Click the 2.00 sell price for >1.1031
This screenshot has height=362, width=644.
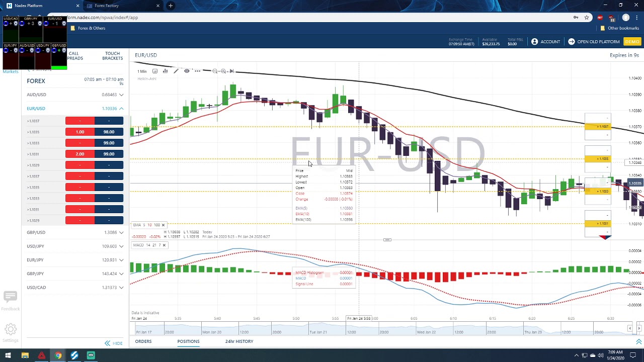click(x=80, y=154)
